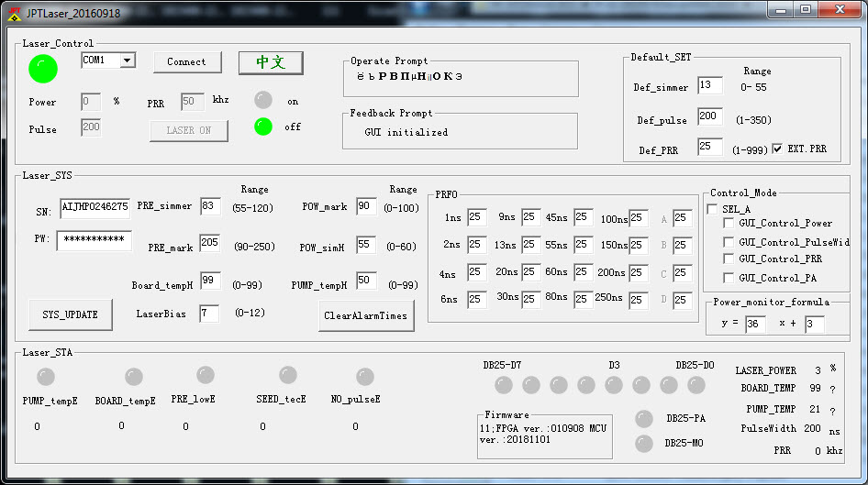Click the DB25-D0 status lamp

tap(696, 385)
